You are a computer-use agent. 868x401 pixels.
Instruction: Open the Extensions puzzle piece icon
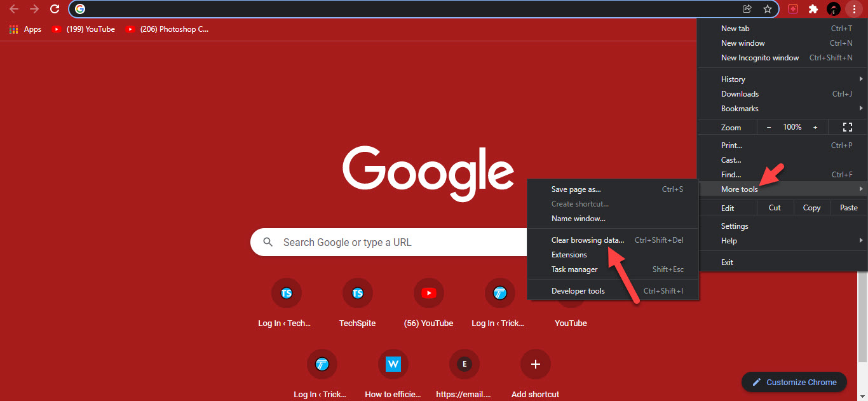(x=813, y=9)
